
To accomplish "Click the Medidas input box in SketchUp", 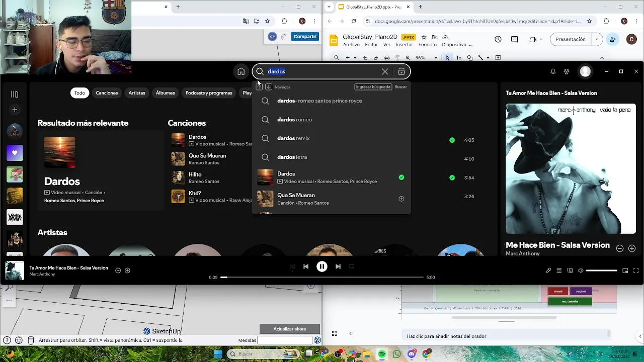I will tap(285, 340).
